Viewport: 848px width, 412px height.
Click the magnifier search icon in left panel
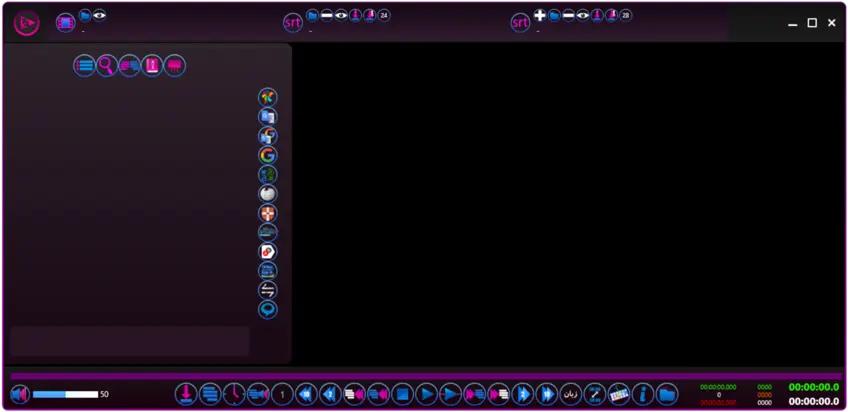click(x=107, y=66)
